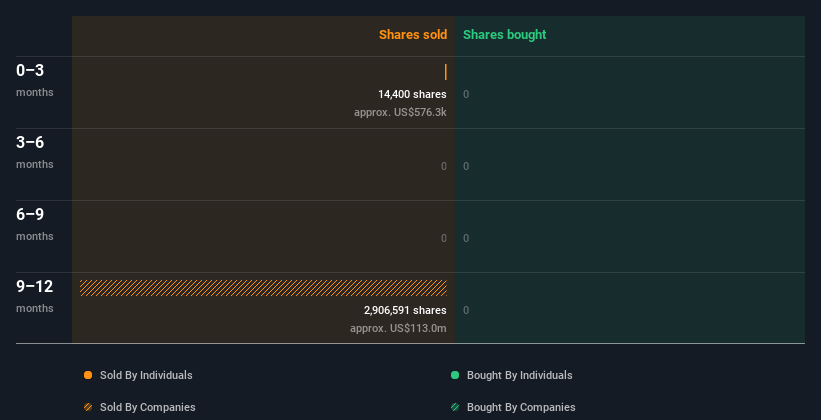
Task: Click the hatched Sold By Companies legend icon
Action: coord(88,407)
